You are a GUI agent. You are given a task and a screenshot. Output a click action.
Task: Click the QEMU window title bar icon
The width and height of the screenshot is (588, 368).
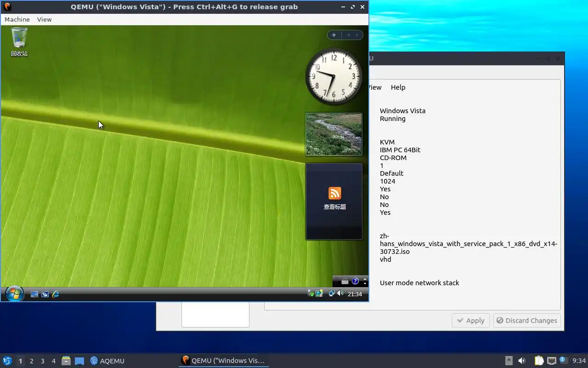click(7, 7)
